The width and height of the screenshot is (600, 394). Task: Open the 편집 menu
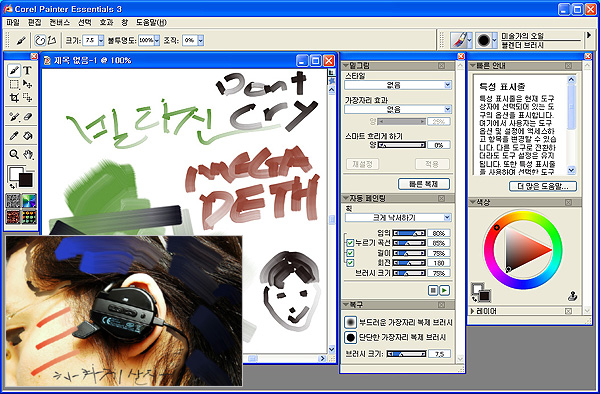pos(35,22)
